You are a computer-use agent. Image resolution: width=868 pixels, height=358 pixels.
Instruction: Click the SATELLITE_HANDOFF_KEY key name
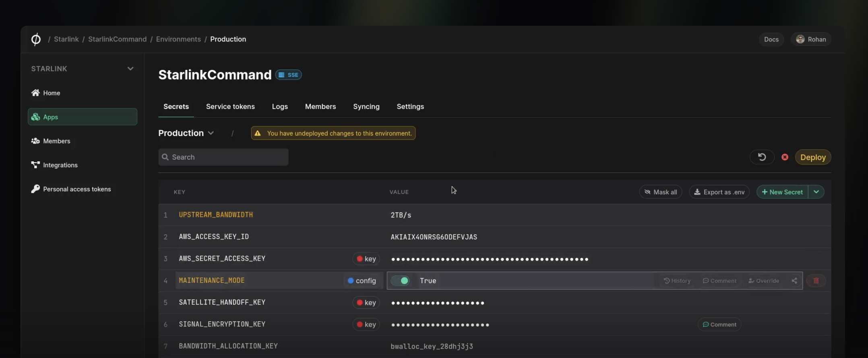(x=222, y=302)
